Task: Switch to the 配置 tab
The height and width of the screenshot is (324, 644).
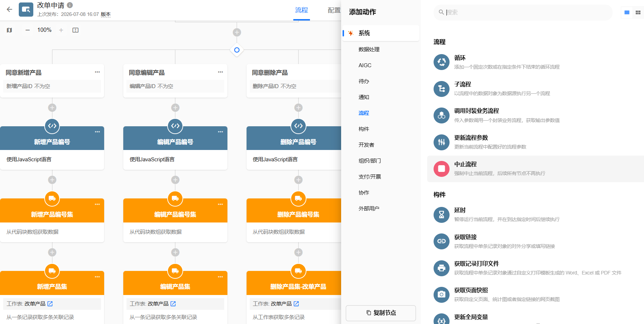Action: (x=334, y=10)
